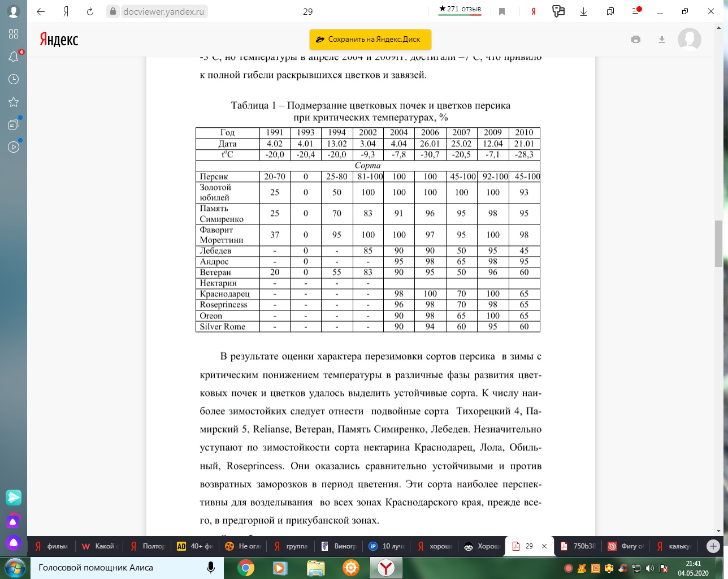
Task: Open the services grid in the sidebar
Action: pos(14,34)
